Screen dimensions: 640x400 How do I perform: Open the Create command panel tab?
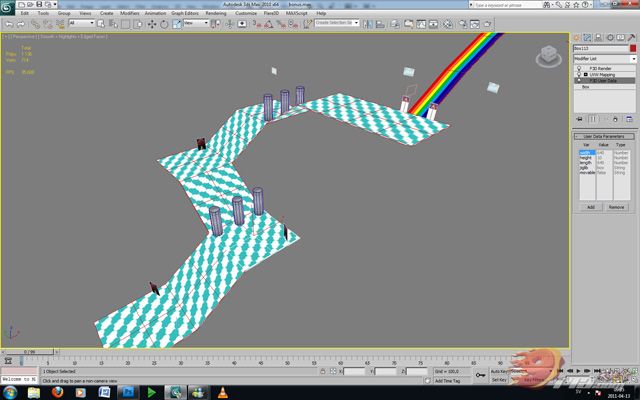578,37
